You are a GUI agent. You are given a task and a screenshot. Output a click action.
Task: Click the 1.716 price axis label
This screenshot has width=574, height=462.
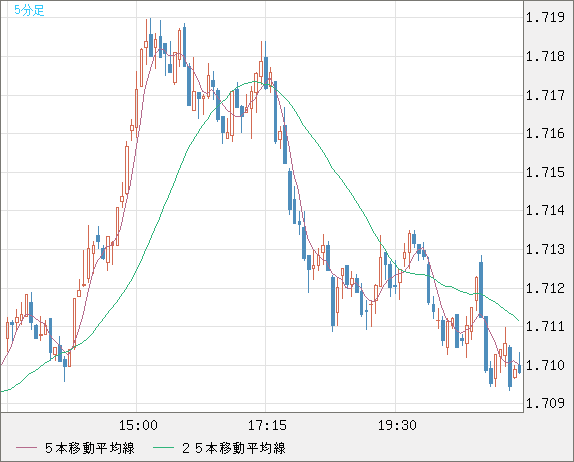coord(545,133)
